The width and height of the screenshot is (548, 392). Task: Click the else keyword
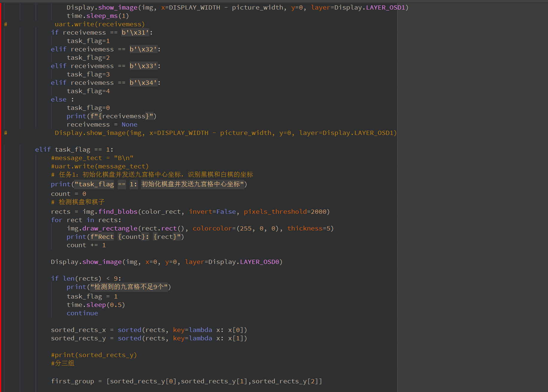pos(59,99)
